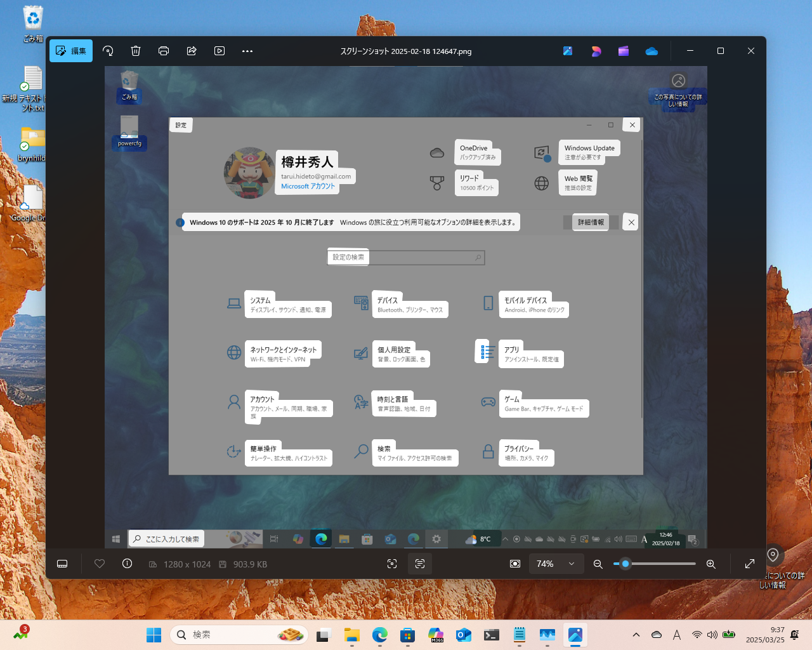Open the three-dot more options menu
This screenshot has height=650, width=812.
point(247,51)
